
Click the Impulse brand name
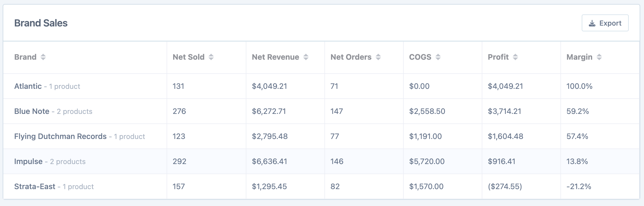28,162
